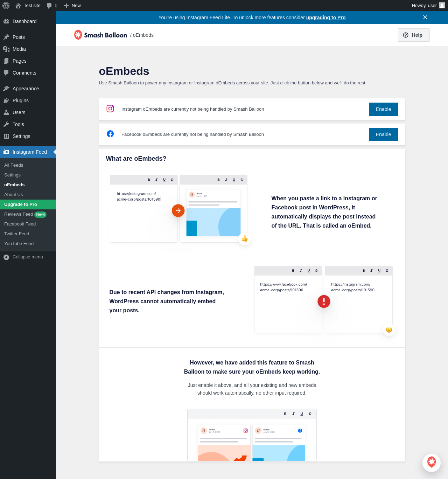This screenshot has height=479, width=448.
Task: Open the Help button
Action: tap(414, 35)
